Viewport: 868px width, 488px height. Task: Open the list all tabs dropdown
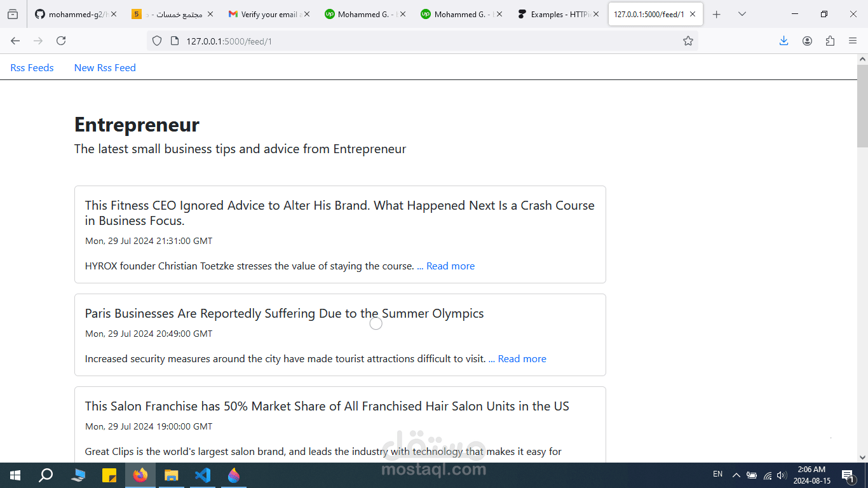[742, 13]
